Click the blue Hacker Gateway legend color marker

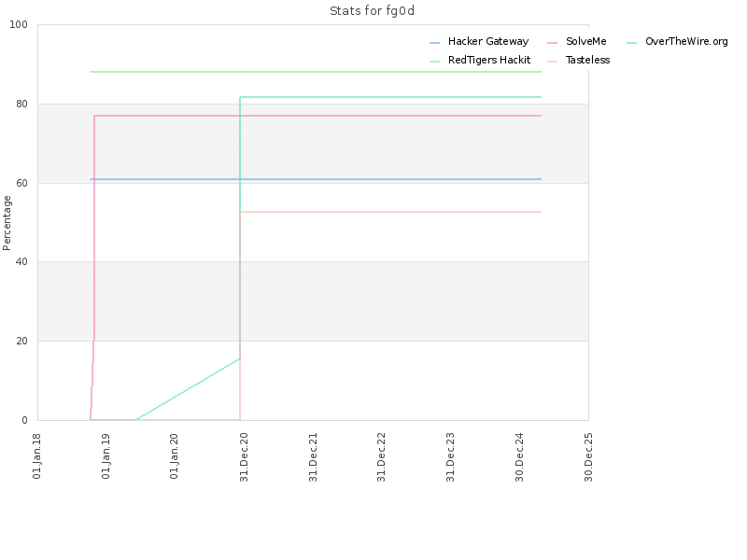tap(434, 43)
